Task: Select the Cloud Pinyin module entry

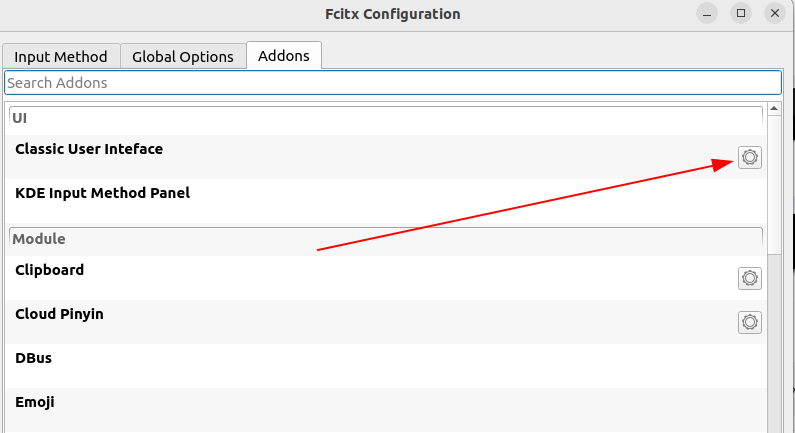Action: pyautogui.click(x=386, y=321)
